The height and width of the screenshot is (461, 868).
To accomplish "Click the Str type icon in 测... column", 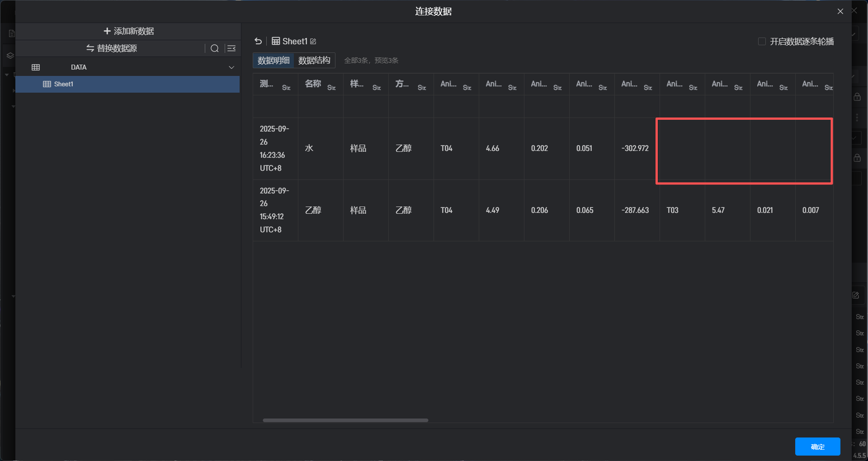I will (x=286, y=88).
